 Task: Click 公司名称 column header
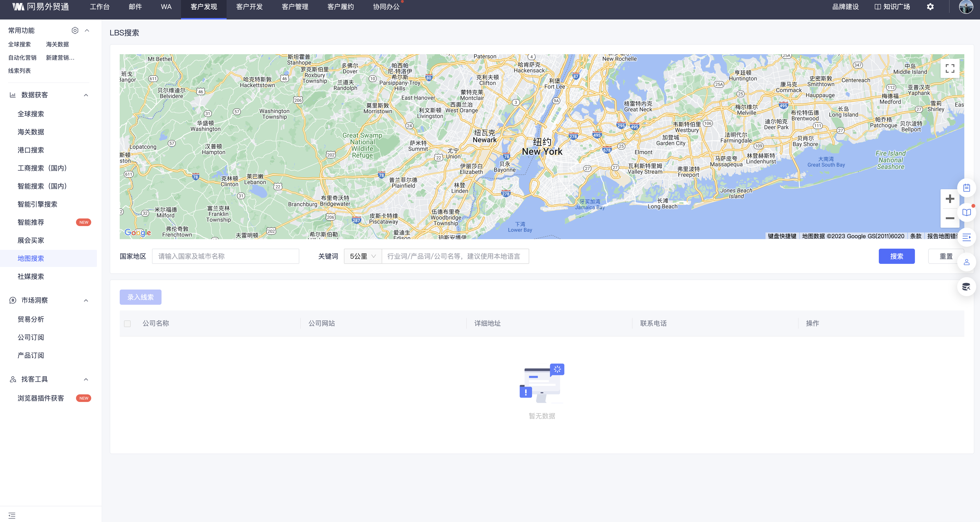pyautogui.click(x=156, y=323)
